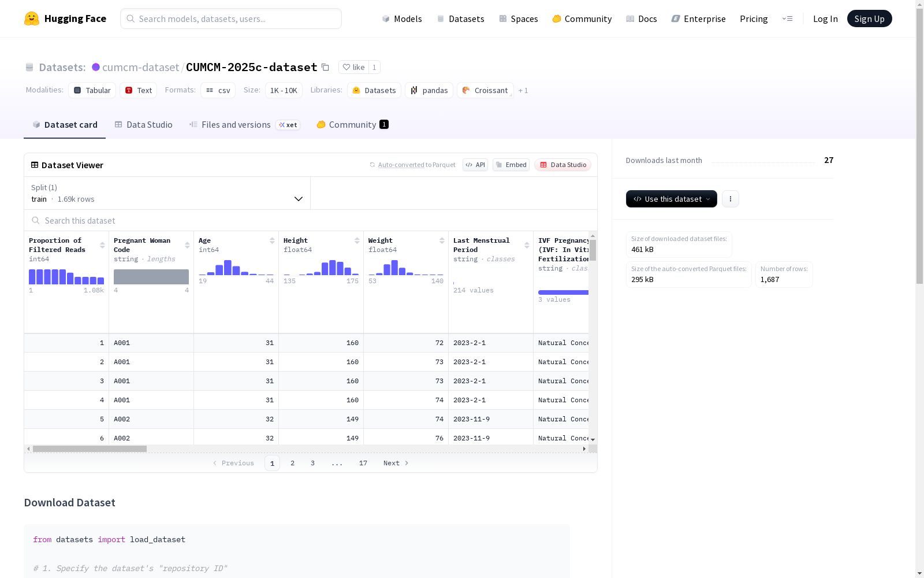
Task: Expand the +1 more libraries tag
Action: click(523, 90)
